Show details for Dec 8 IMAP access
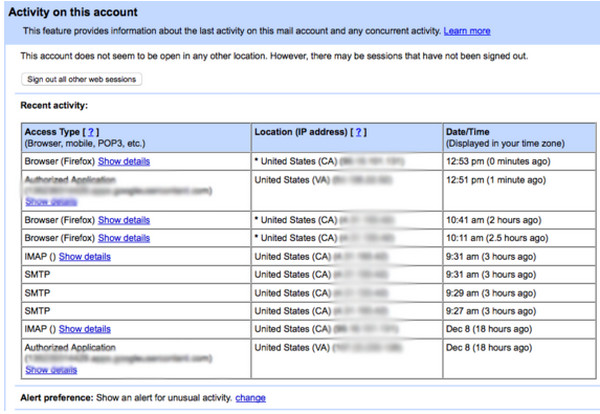 [x=85, y=328]
